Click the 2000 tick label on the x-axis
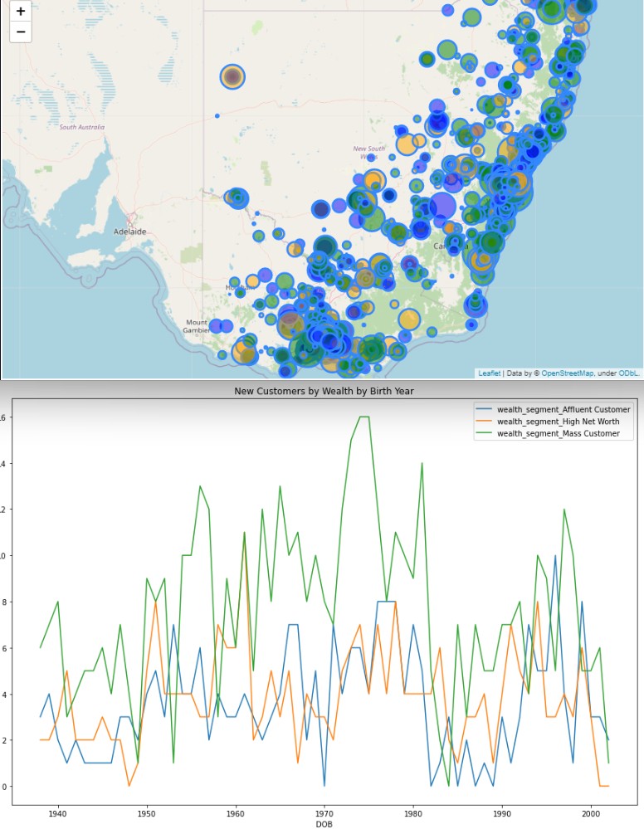 [591, 813]
